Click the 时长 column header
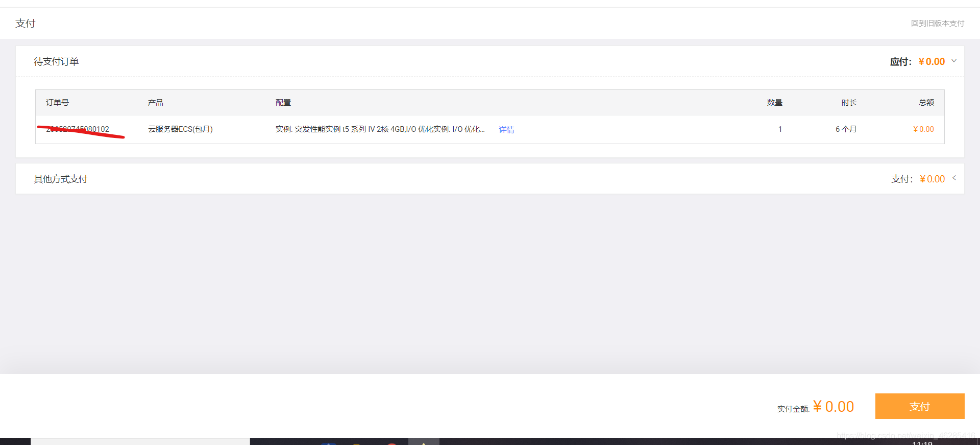 tap(849, 102)
